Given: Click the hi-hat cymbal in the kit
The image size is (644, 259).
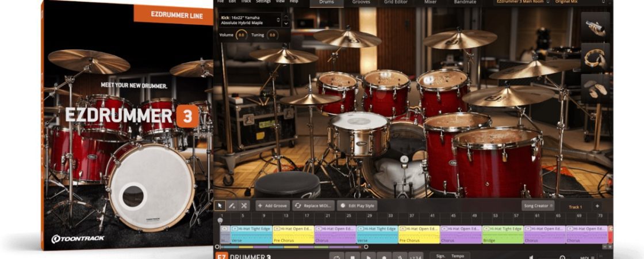Looking at the screenshot, I should (310, 99).
